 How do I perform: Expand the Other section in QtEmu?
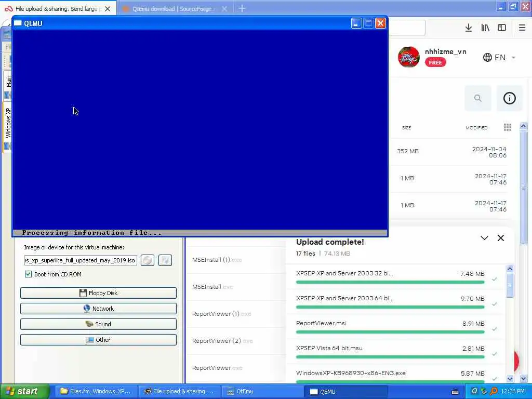point(98,340)
